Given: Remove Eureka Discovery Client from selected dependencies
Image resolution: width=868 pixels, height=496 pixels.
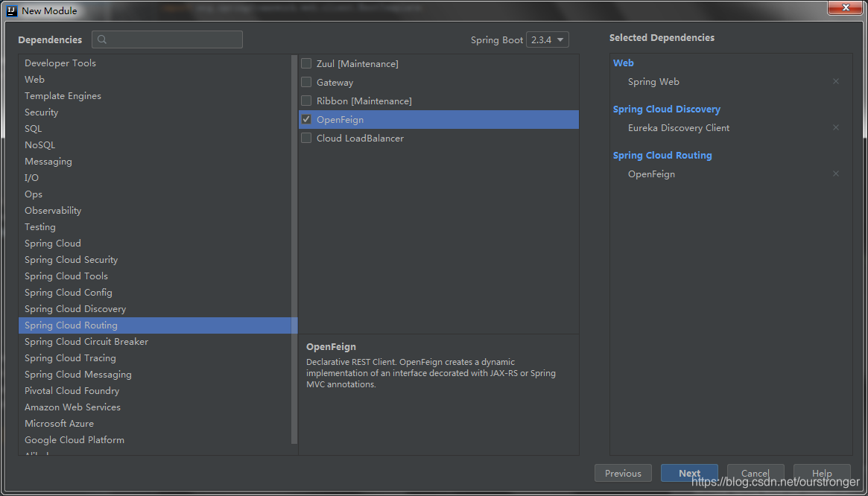Looking at the screenshot, I should click(836, 127).
